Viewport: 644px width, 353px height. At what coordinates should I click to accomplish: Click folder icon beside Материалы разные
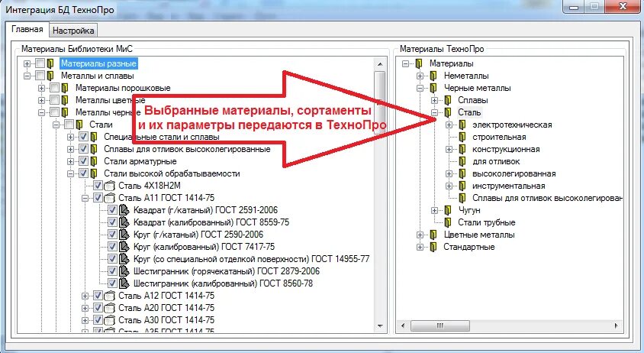click(x=50, y=63)
